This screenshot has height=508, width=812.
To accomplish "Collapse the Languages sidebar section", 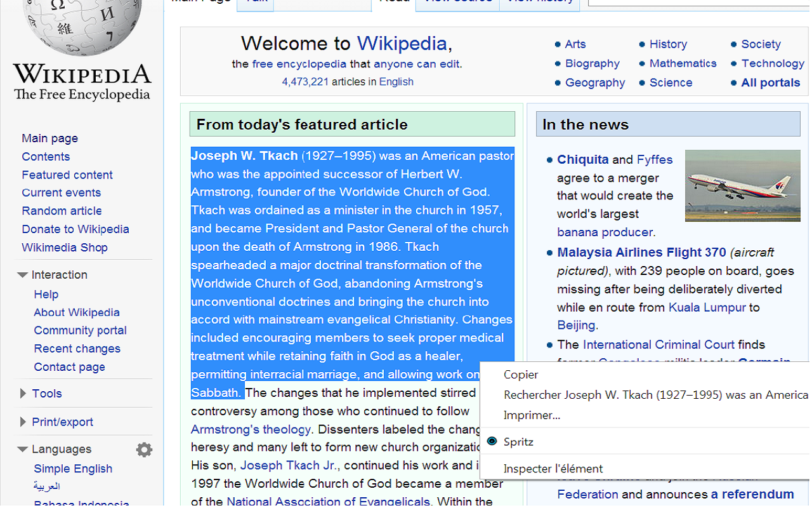I will pos(23,450).
